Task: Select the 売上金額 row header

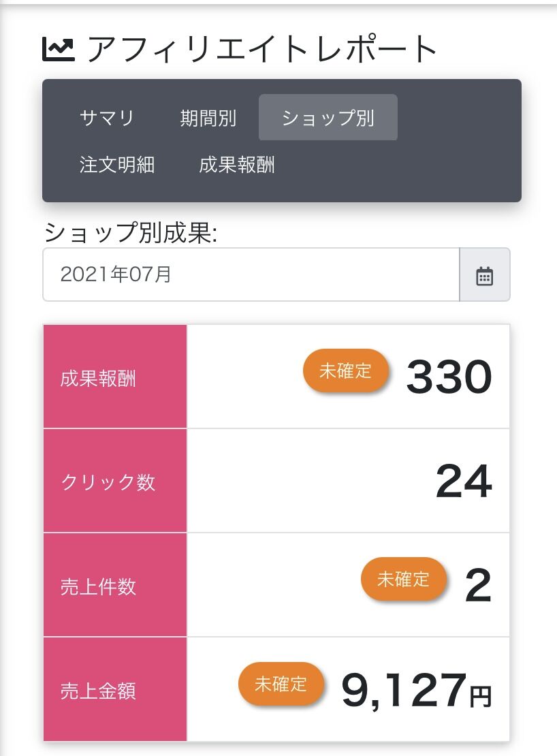Action: tap(115, 690)
